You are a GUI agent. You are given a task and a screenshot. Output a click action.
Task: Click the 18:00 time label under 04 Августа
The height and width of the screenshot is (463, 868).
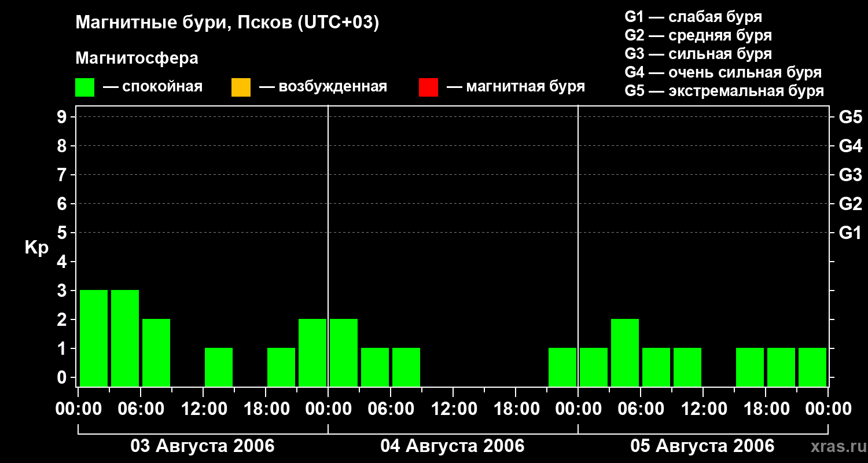coord(516,409)
